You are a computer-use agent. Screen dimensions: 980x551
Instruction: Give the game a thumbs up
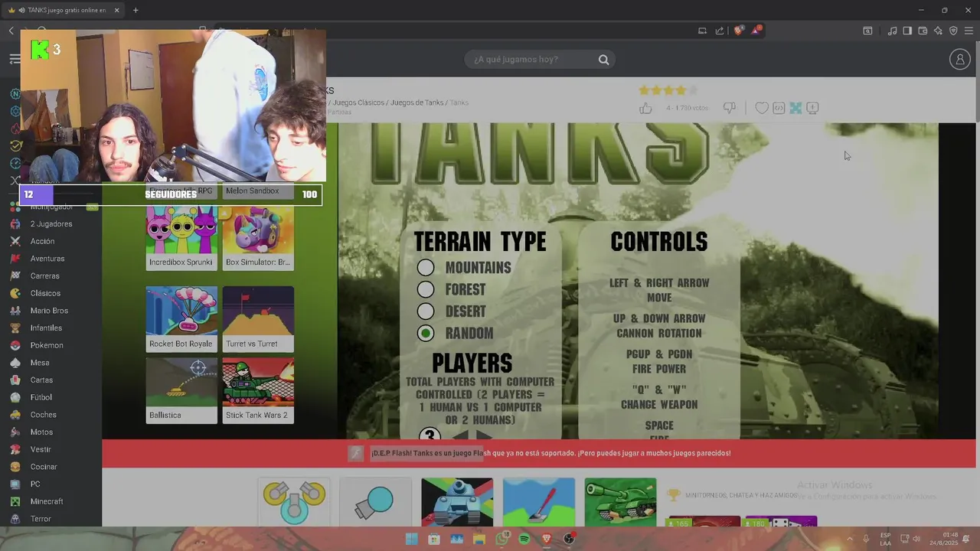[645, 108]
